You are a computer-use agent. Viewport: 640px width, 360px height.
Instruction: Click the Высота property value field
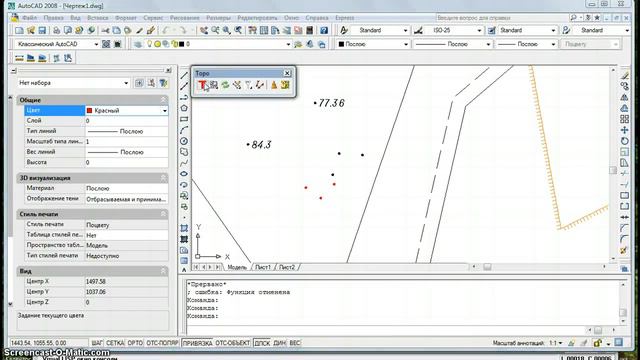point(127,162)
